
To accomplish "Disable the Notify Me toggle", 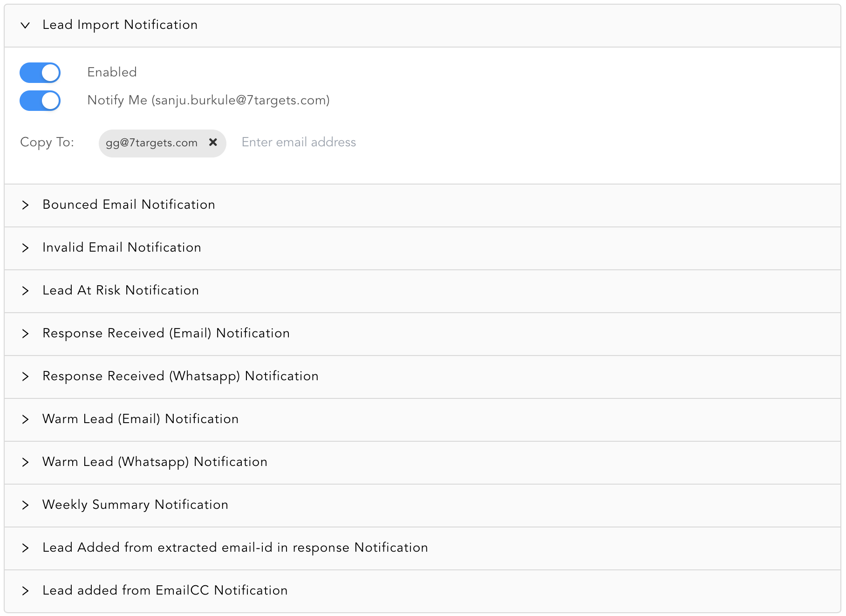I will (x=40, y=101).
